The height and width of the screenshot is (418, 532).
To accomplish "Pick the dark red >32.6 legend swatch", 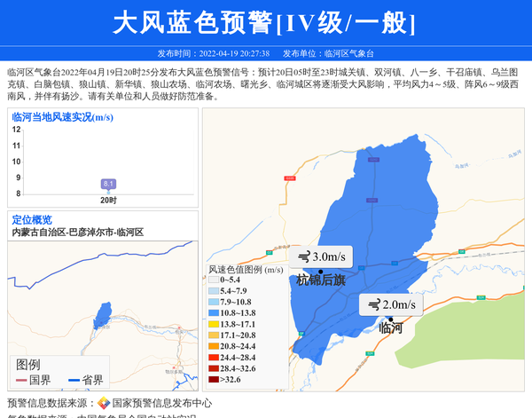I will pos(213,380).
